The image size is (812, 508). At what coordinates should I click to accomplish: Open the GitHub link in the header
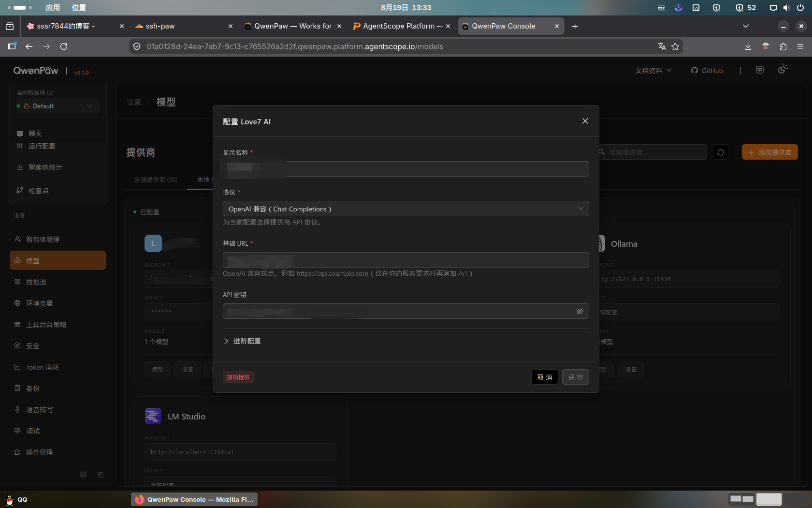coord(707,71)
